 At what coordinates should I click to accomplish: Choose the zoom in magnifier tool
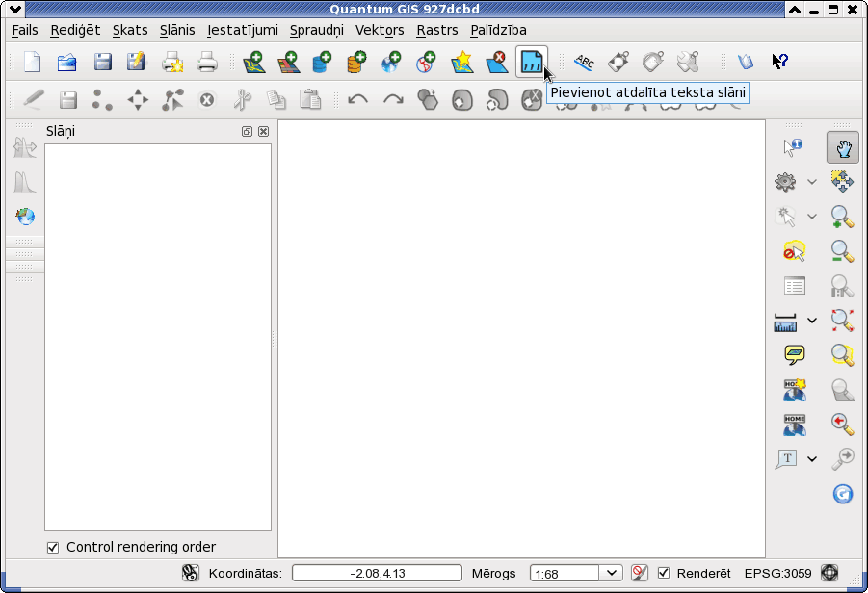tap(842, 217)
